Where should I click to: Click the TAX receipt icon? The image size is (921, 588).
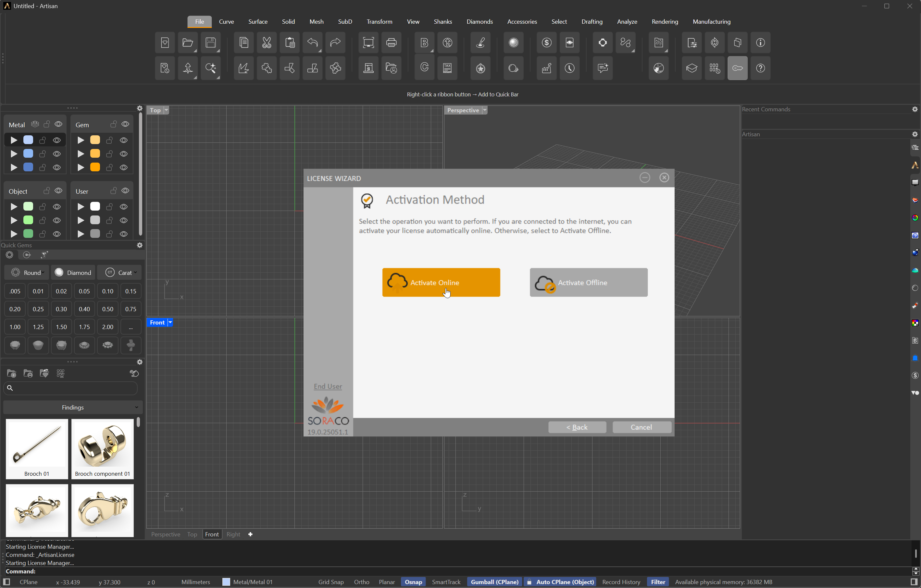tap(447, 68)
